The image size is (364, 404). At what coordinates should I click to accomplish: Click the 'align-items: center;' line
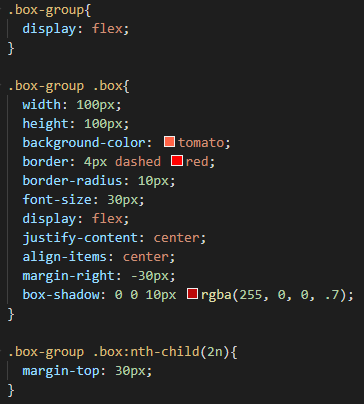(99, 257)
